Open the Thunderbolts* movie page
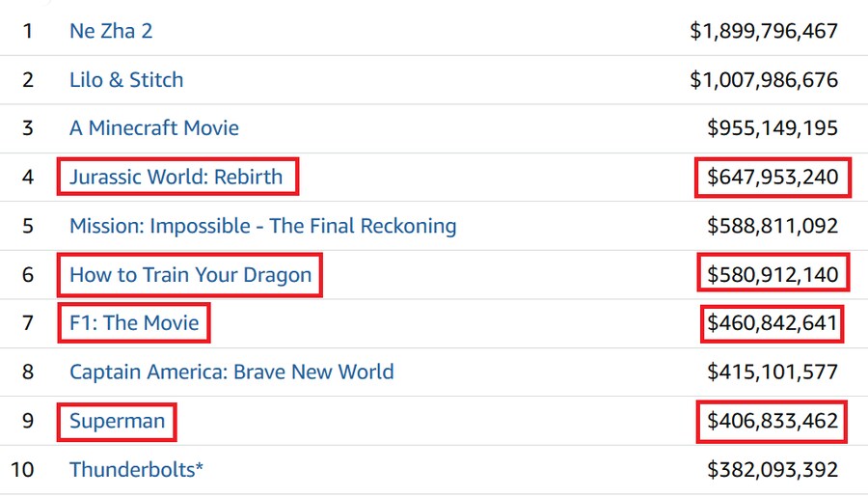Viewport: 868px width, 497px height. pos(136,470)
